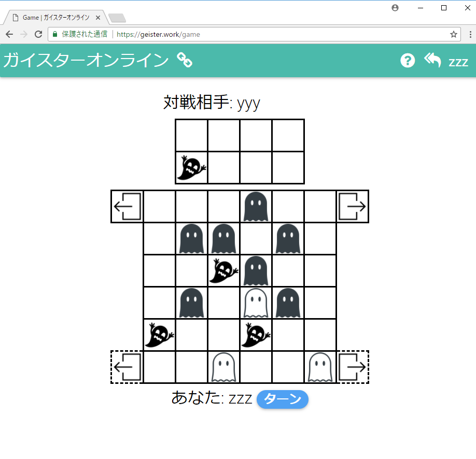Click the dashed bottom-left exit square
Screen dimensions: 476x459
click(x=127, y=367)
